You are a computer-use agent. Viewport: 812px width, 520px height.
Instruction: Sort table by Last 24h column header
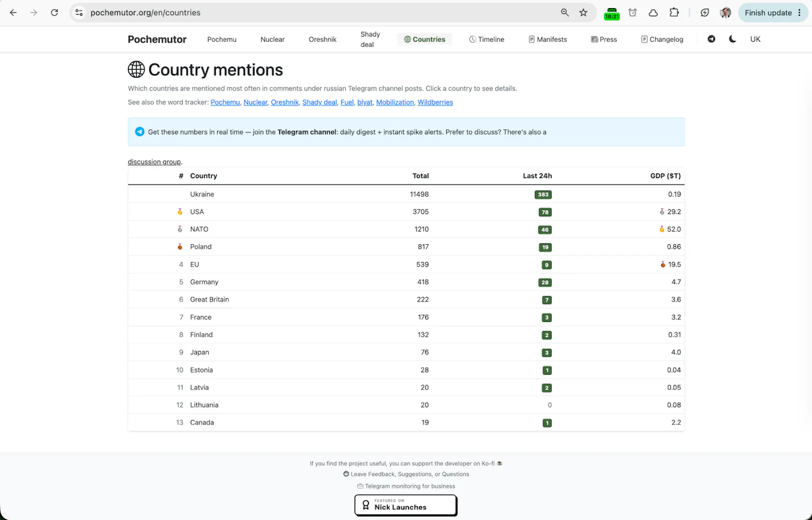(537, 176)
